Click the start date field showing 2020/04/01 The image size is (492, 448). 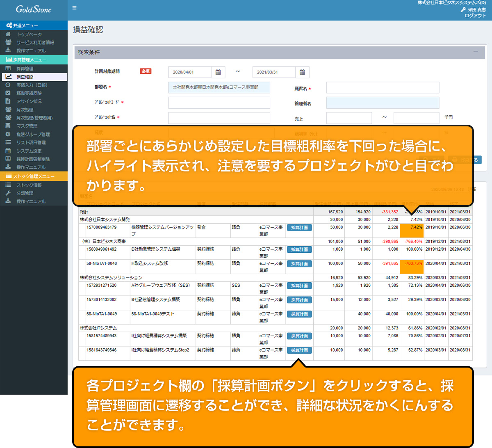190,72
